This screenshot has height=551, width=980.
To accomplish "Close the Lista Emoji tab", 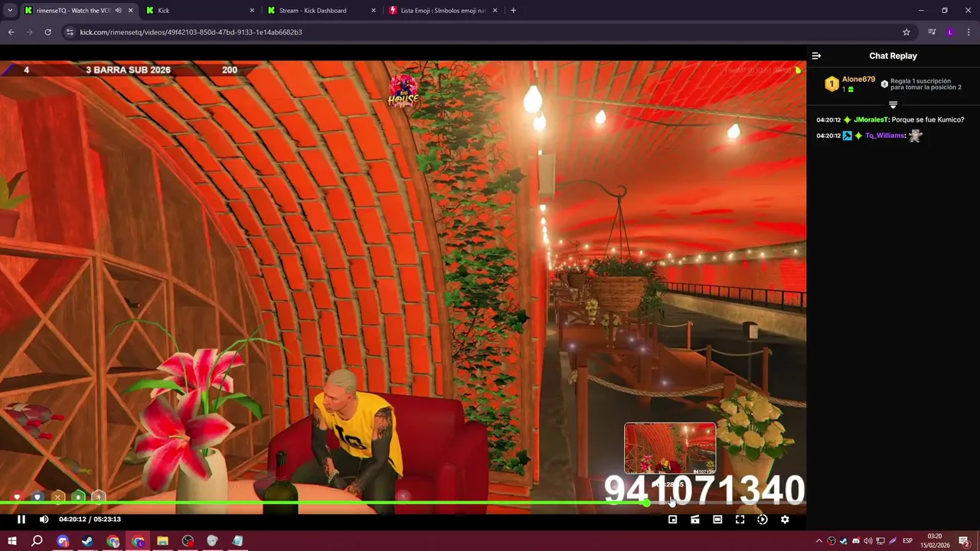I will tap(495, 11).
